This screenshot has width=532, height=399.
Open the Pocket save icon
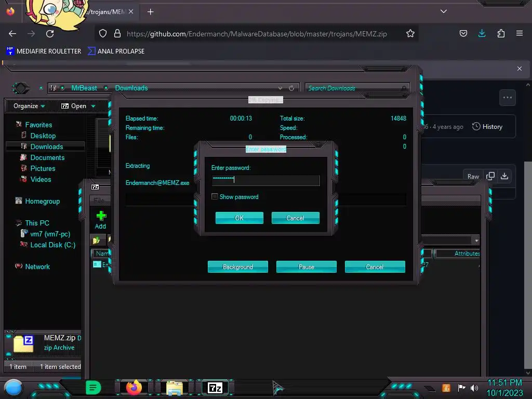[x=463, y=34]
